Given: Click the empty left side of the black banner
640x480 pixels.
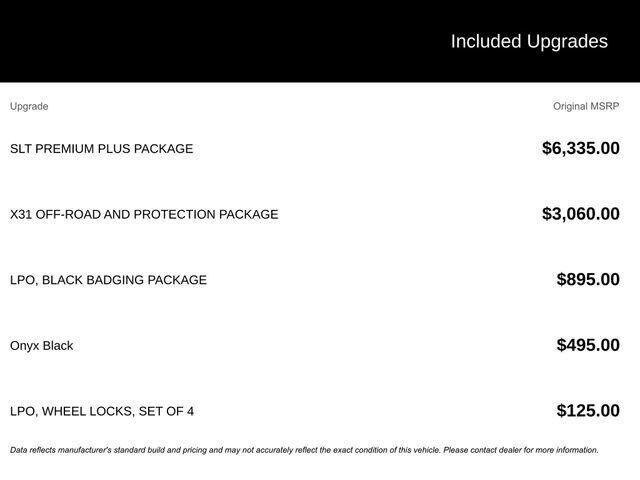Looking at the screenshot, I should coord(150,41).
